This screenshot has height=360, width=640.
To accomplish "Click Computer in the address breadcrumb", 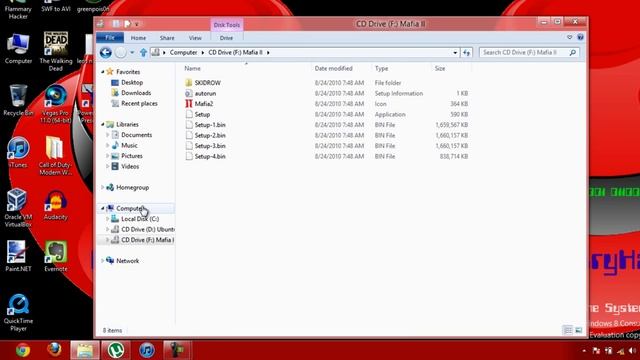I will click(x=183, y=53).
